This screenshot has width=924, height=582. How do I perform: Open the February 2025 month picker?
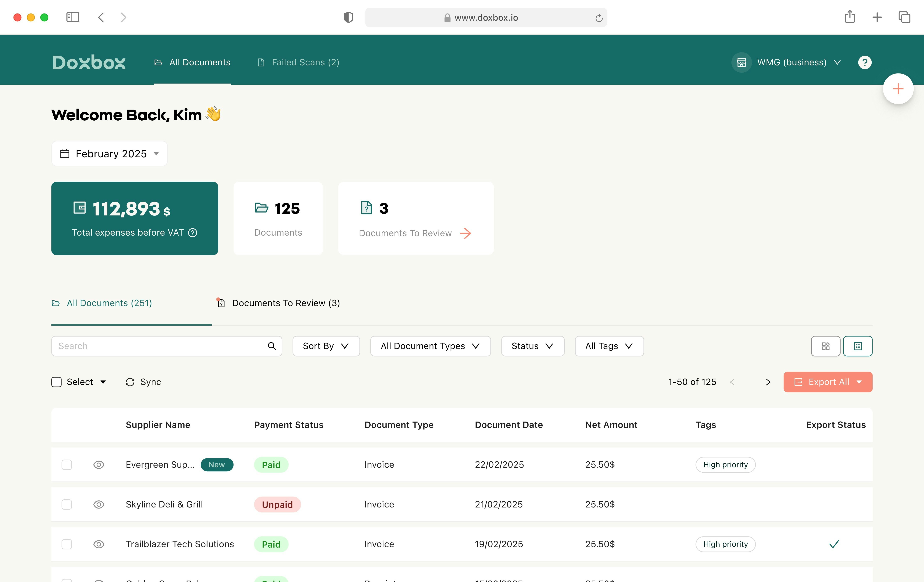tap(109, 153)
